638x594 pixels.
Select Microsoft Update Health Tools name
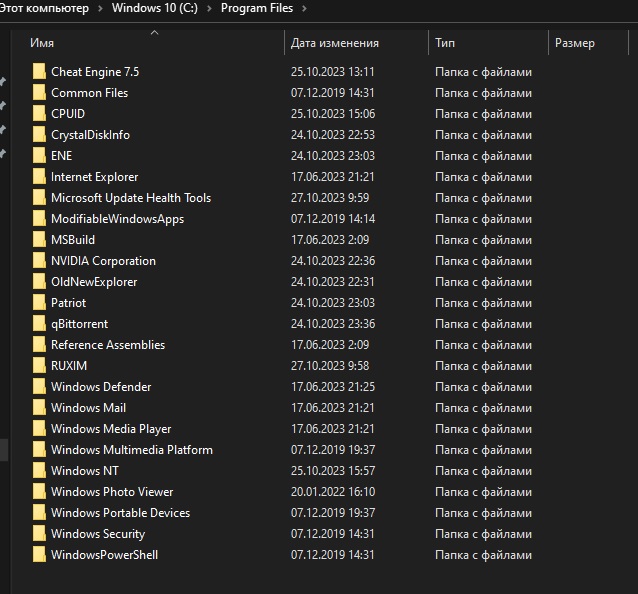pos(131,198)
